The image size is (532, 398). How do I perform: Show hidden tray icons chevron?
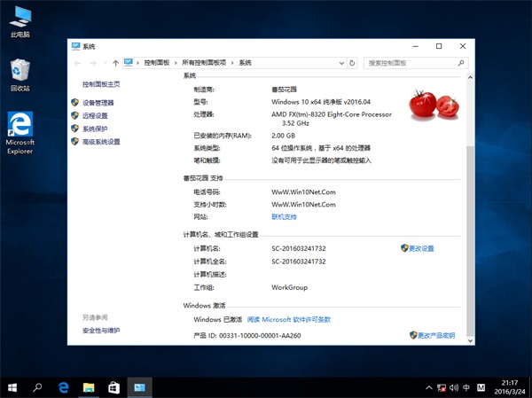(x=429, y=387)
